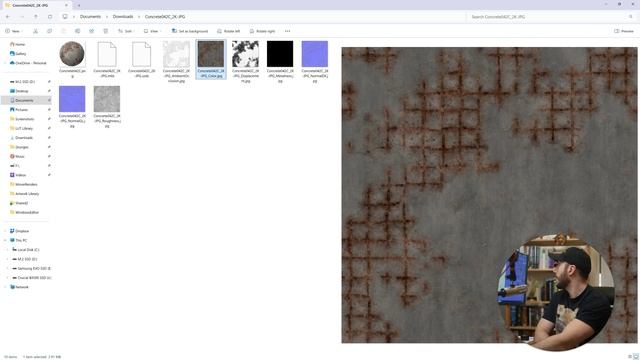Share the selected file
This screenshot has width=640, height=360.
pyautogui.click(x=91, y=31)
